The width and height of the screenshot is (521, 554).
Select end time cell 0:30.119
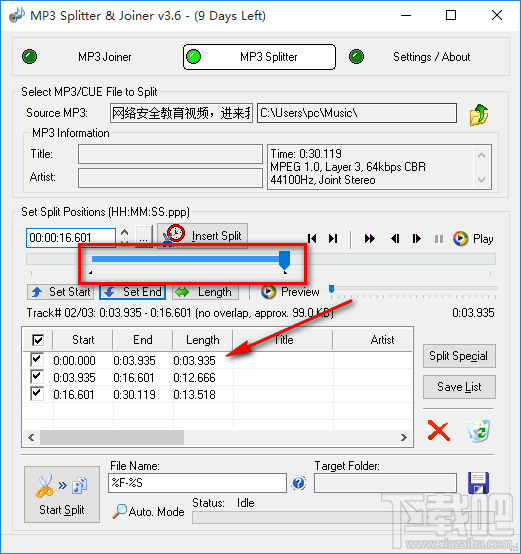click(134, 395)
